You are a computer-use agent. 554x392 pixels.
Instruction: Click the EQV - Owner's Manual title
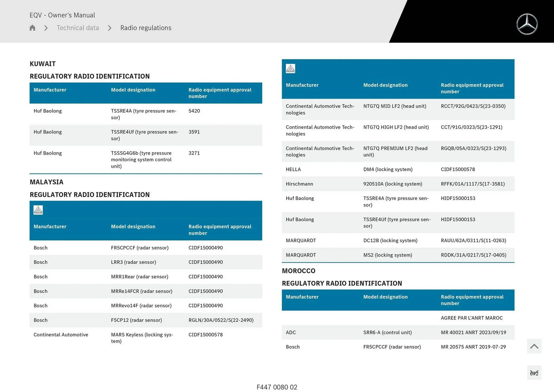coord(62,15)
